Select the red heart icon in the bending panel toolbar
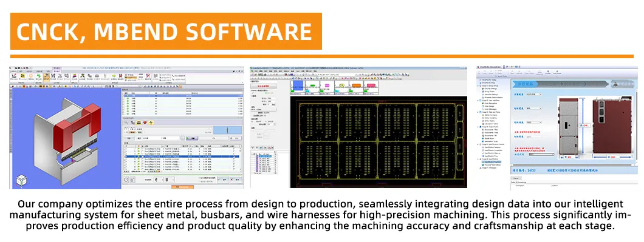 (145, 123)
